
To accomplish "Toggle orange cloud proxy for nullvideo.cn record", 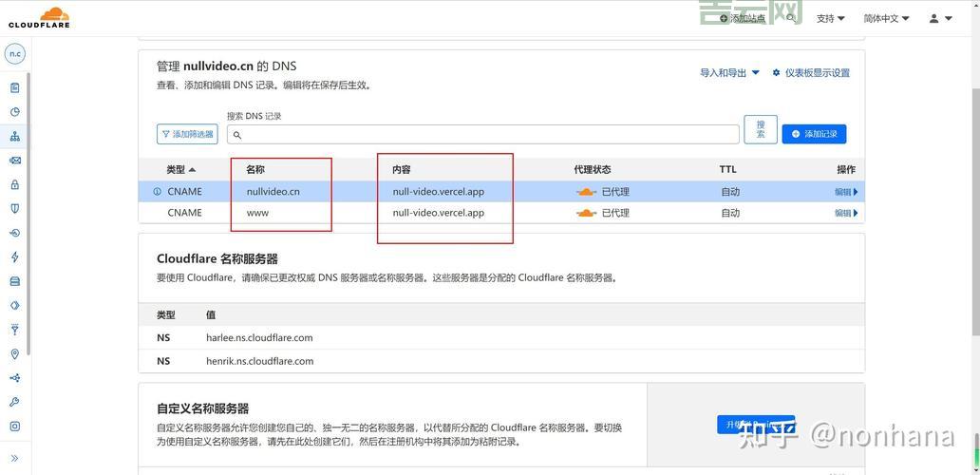I will (x=586, y=192).
